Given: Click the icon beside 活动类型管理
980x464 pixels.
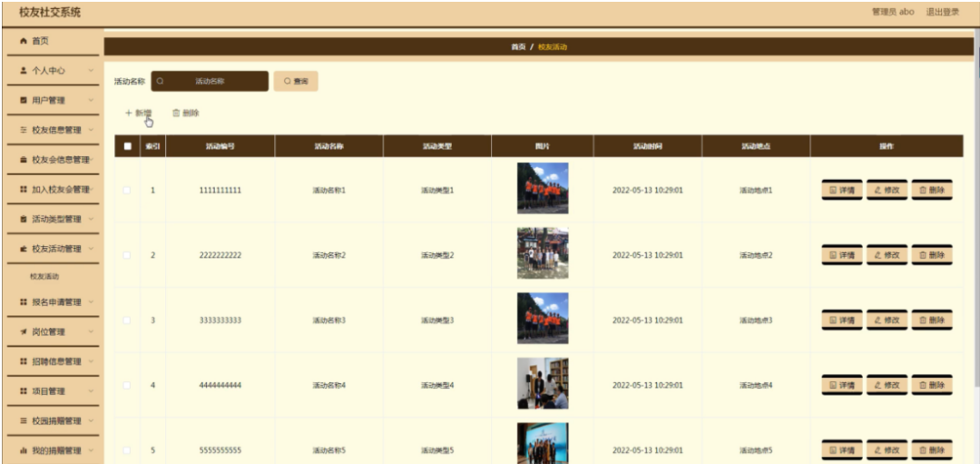Looking at the screenshot, I should [x=24, y=219].
